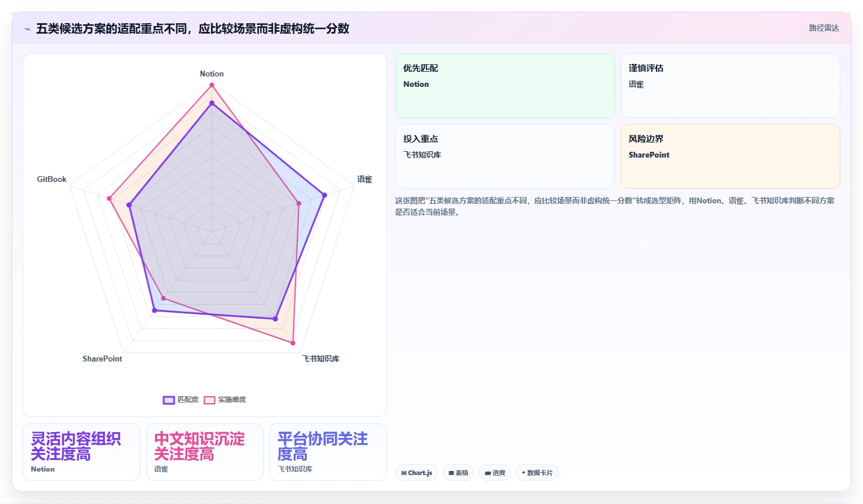Select purple 匹配度 point on SharePoint axis
The width and height of the screenshot is (863, 504).
pyautogui.click(x=154, y=311)
